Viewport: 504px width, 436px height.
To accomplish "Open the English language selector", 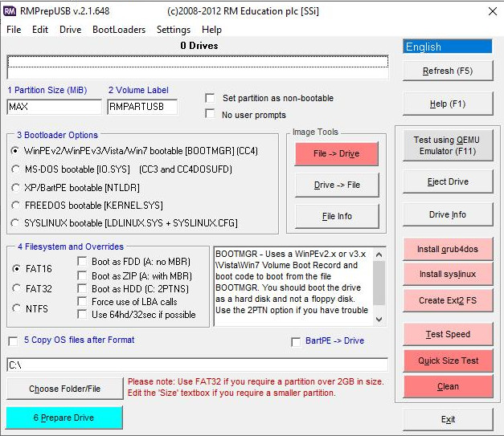I will pos(447,47).
